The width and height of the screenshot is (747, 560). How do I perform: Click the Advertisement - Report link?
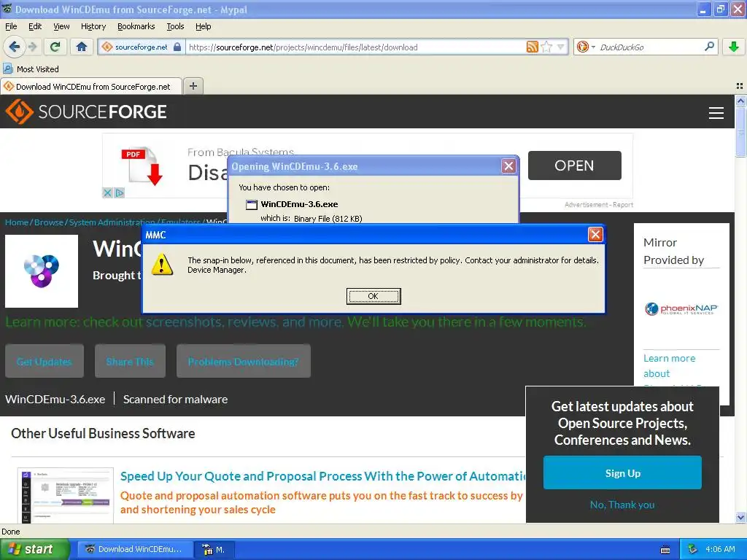coord(599,205)
